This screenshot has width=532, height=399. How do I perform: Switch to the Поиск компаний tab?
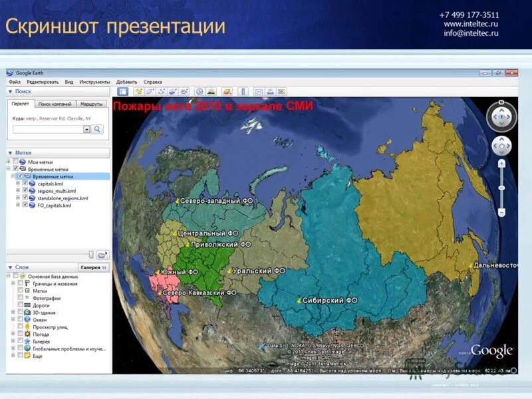pyautogui.click(x=55, y=104)
